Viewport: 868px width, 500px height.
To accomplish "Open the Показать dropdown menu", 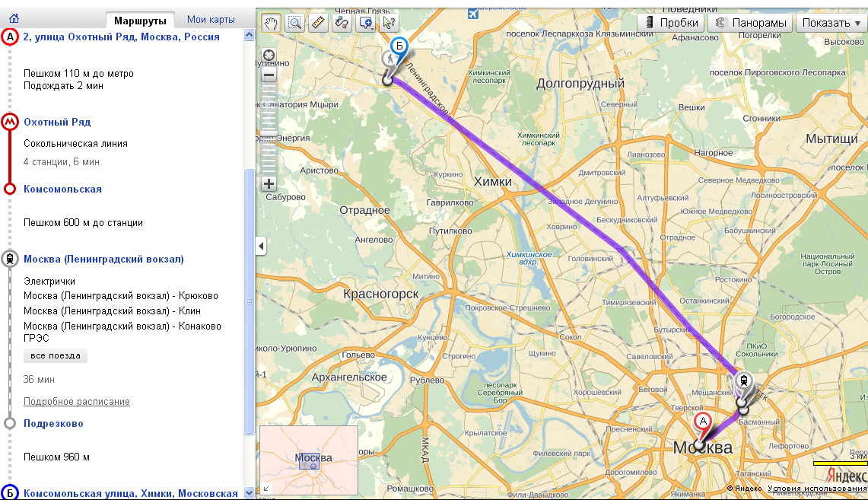I will (831, 23).
